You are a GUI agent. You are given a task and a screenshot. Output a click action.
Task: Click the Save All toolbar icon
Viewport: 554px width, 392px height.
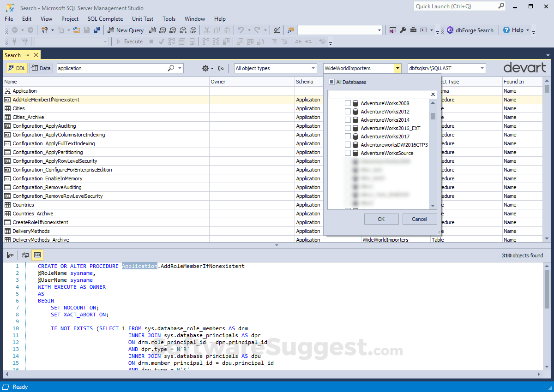[x=97, y=30]
